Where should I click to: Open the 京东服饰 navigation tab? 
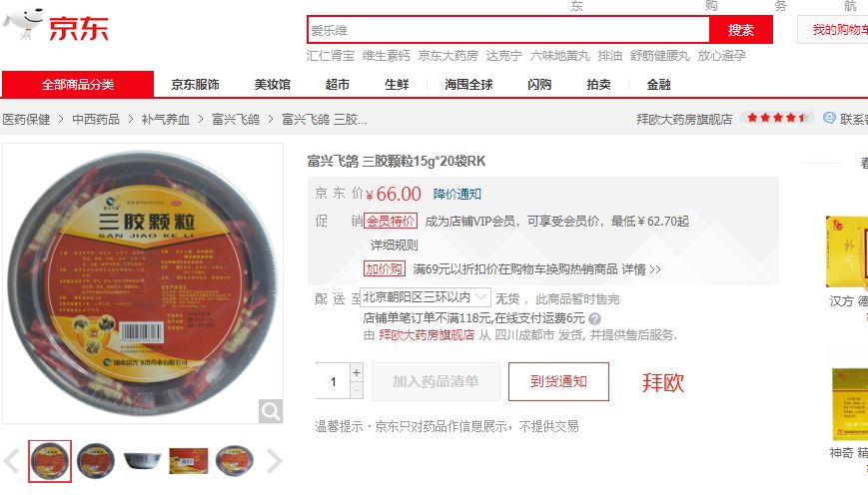(195, 85)
